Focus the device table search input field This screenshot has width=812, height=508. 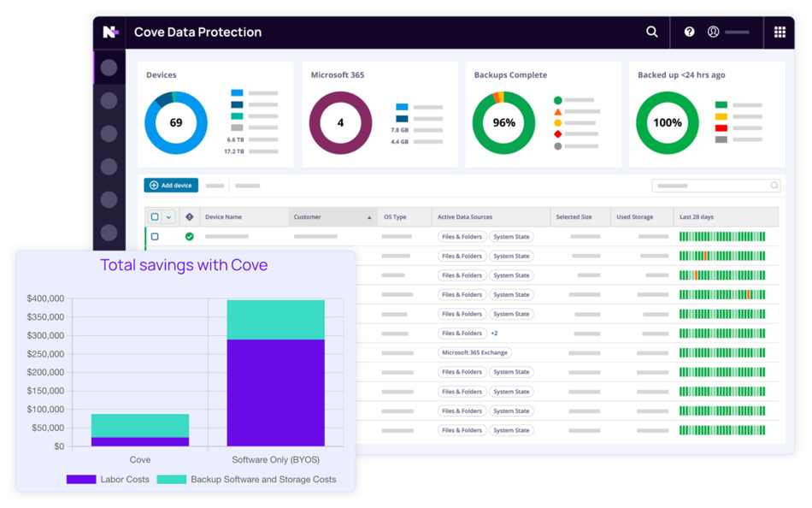coord(715,185)
